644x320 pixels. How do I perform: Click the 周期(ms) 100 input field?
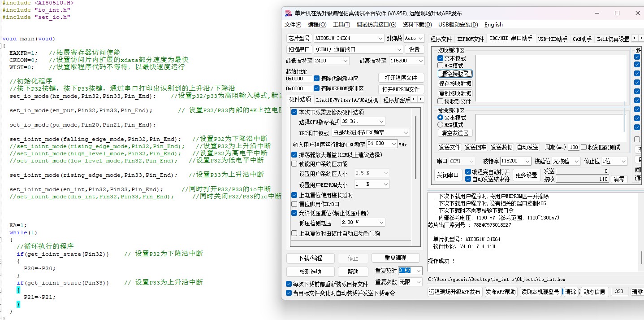(x=574, y=147)
